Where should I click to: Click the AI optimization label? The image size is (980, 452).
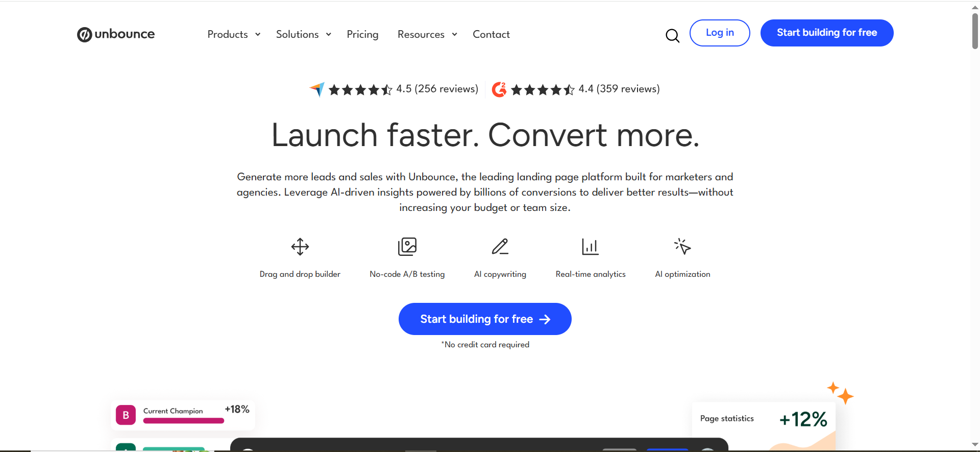tap(682, 274)
